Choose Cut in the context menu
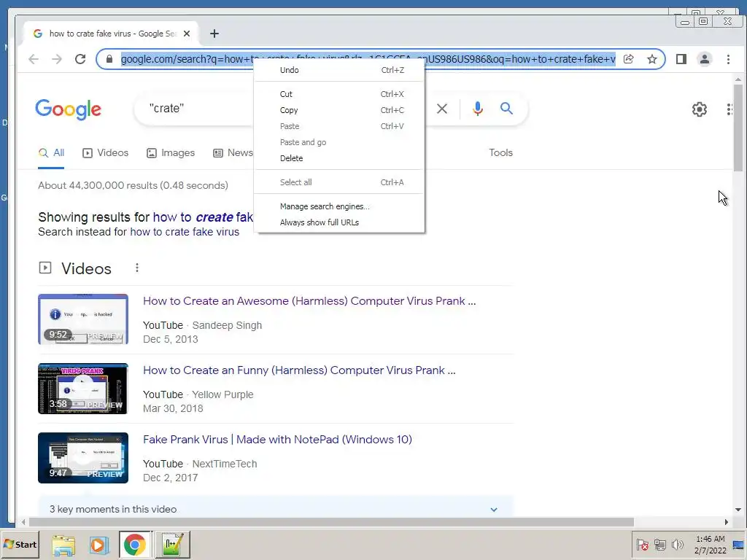This screenshot has width=747, height=560. [338, 94]
